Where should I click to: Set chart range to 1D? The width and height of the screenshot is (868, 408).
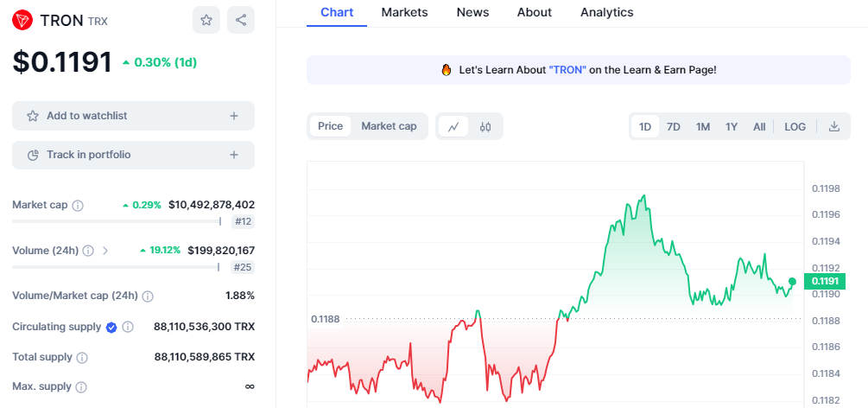click(x=645, y=127)
